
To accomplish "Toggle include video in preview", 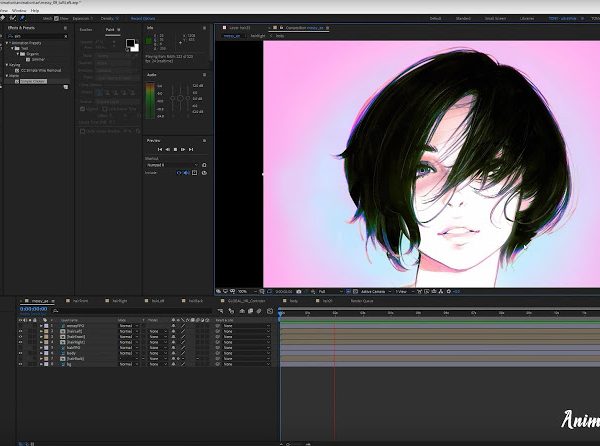I will [179, 173].
